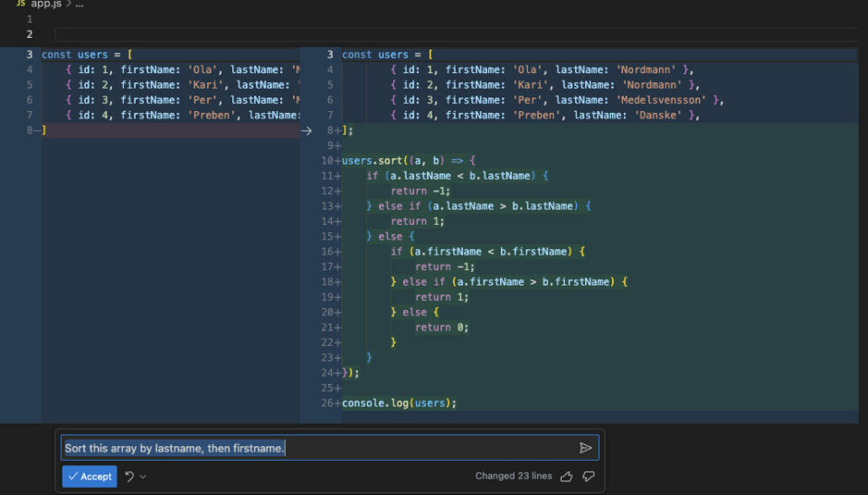Click empty editor line 2
Image resolution: width=868 pixels, height=495 pixels.
457,34
